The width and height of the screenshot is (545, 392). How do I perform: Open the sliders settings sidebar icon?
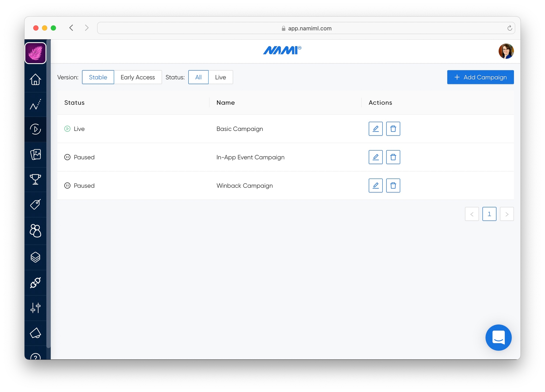point(35,308)
